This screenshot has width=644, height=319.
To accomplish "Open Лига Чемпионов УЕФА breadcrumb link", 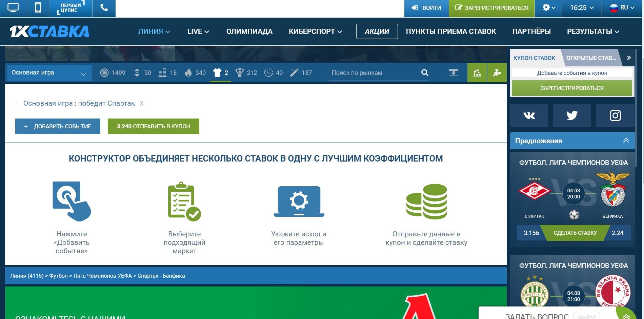I will click(x=103, y=276).
